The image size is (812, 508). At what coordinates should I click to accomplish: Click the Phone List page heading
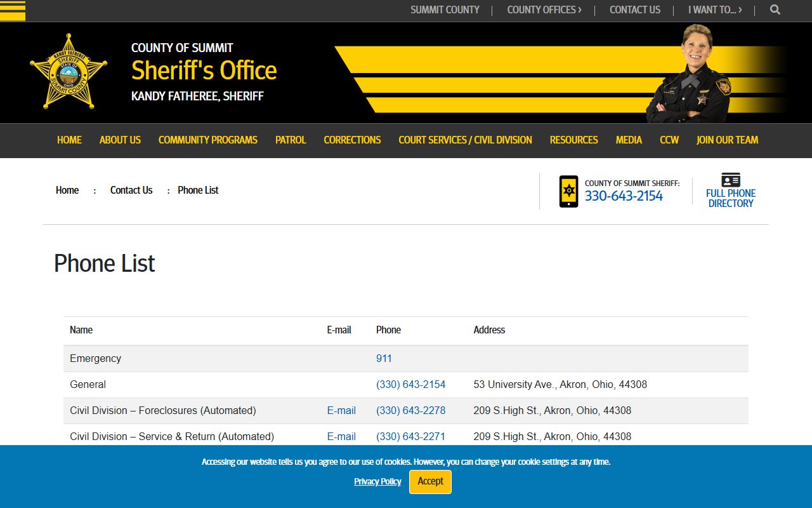click(105, 264)
